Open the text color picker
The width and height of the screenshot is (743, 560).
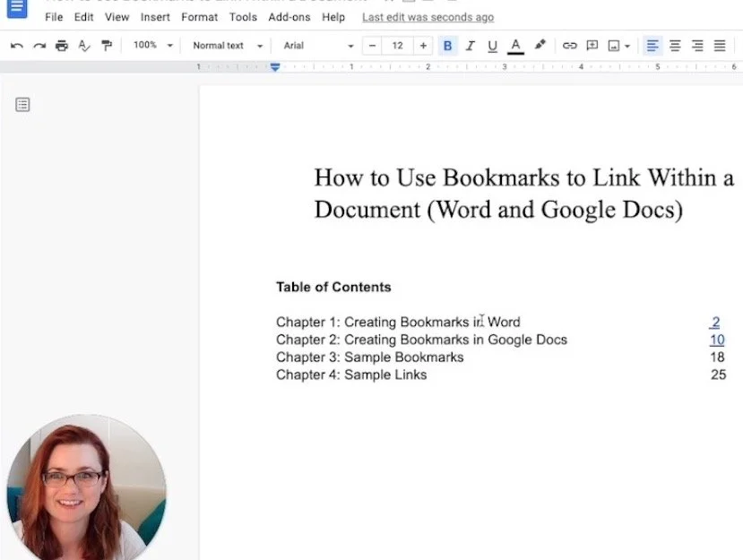click(515, 46)
